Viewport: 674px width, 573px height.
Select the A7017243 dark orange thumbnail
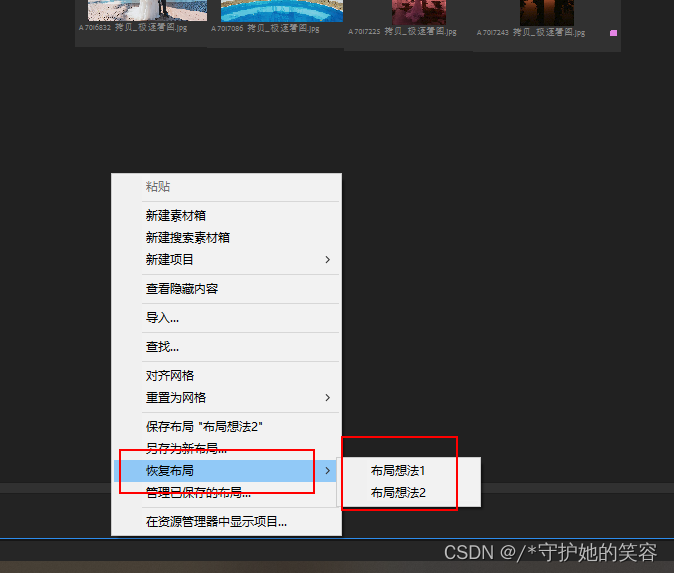tap(547, 12)
